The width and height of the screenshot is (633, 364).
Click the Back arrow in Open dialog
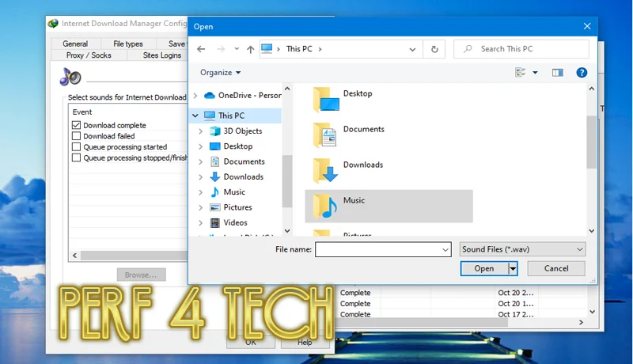[x=201, y=49]
